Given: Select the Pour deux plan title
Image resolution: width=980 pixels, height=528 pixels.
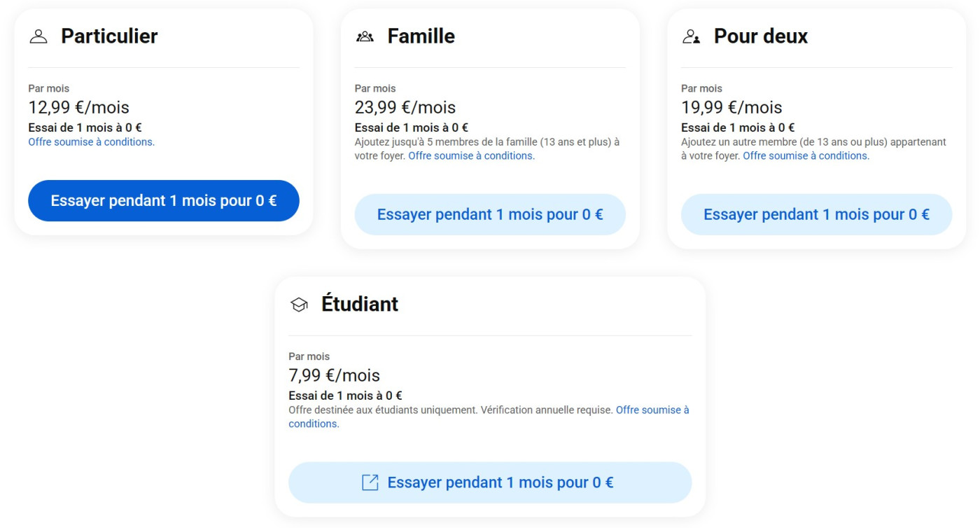Looking at the screenshot, I should pos(760,35).
